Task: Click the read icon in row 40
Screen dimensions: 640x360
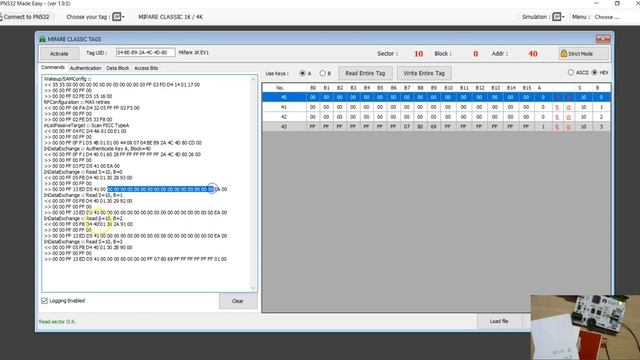Action: click(x=557, y=97)
